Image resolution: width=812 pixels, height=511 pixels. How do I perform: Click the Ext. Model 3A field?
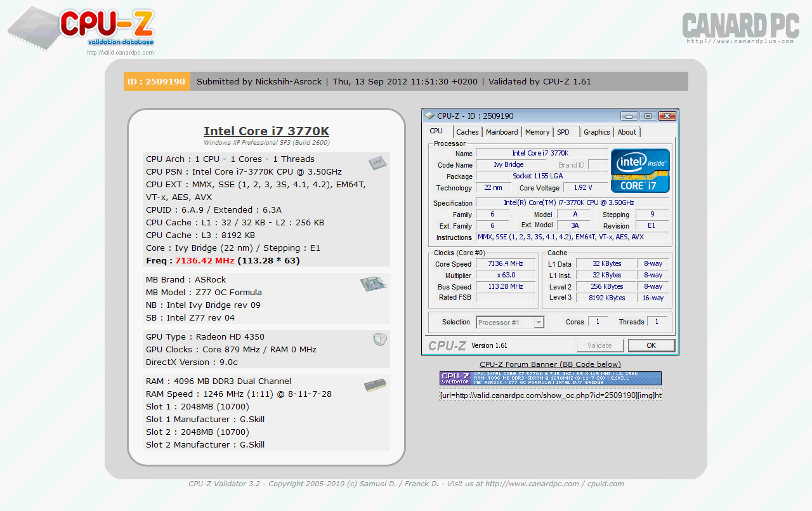[x=575, y=226]
